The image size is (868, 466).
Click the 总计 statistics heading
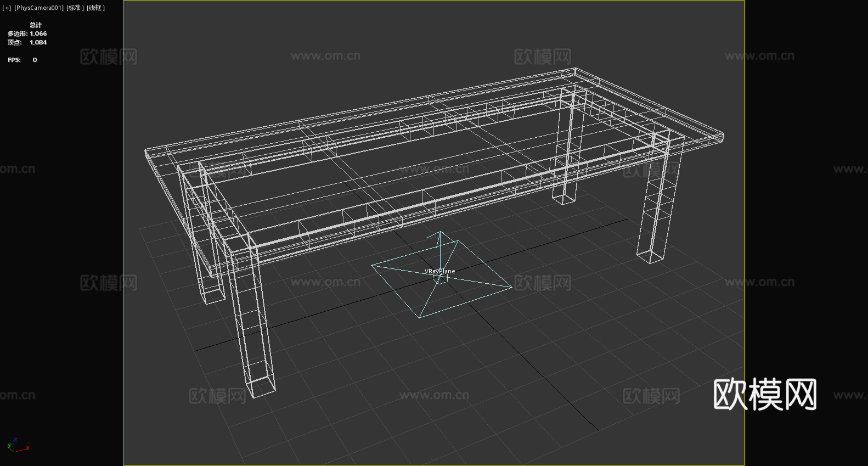[36, 25]
